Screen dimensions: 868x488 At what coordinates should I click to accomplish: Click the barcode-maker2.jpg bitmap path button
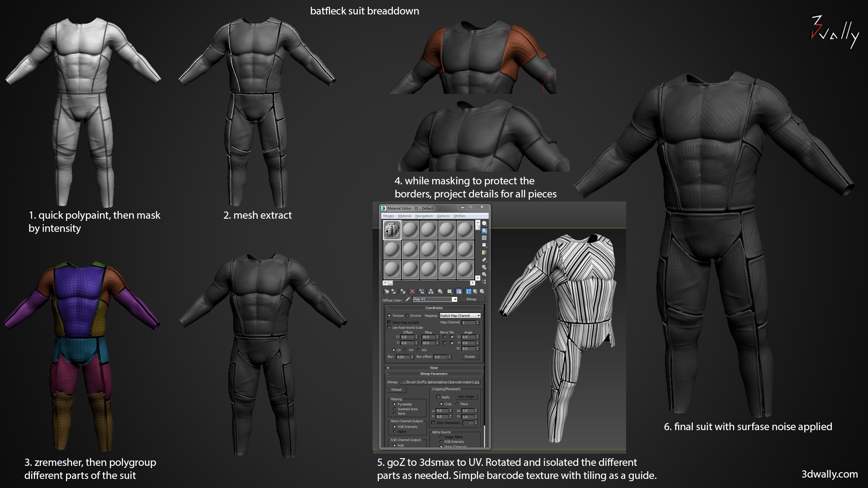coord(440,382)
